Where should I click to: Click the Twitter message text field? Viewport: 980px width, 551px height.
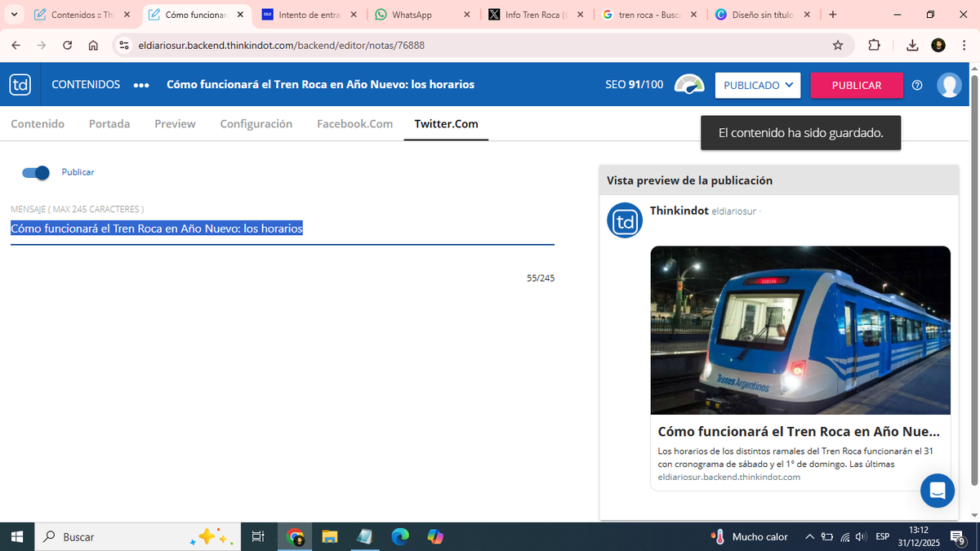pyautogui.click(x=282, y=229)
